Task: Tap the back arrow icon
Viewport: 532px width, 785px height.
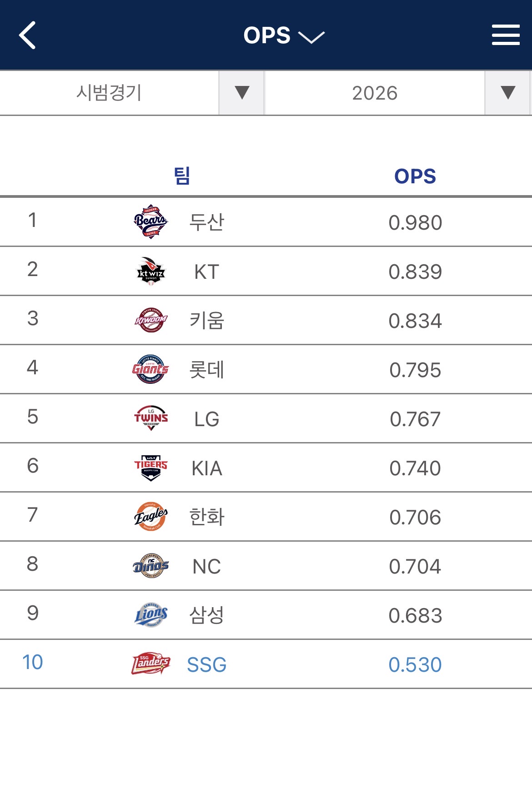Action: tap(27, 35)
